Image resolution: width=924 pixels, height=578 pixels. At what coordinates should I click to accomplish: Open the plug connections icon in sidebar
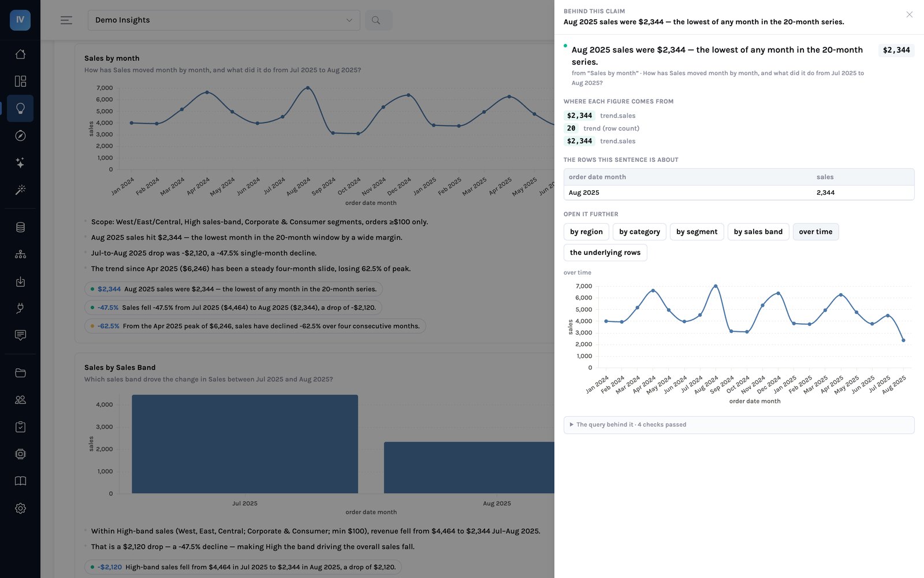[20, 308]
